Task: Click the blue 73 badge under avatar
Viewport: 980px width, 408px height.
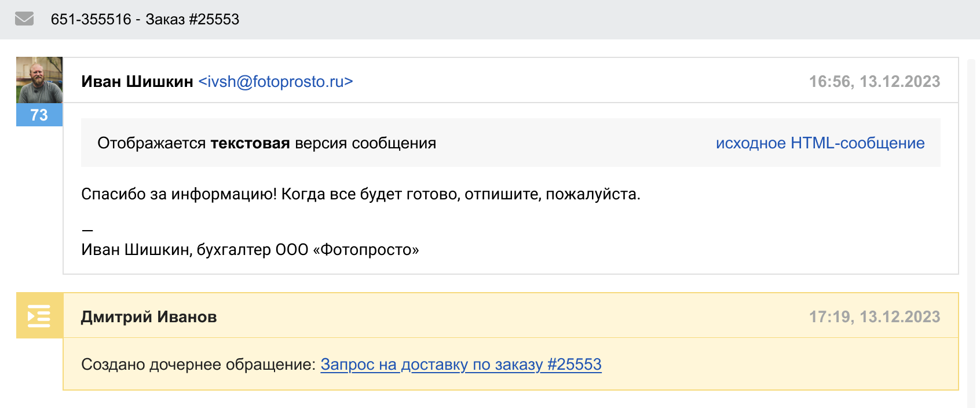Action: click(39, 115)
